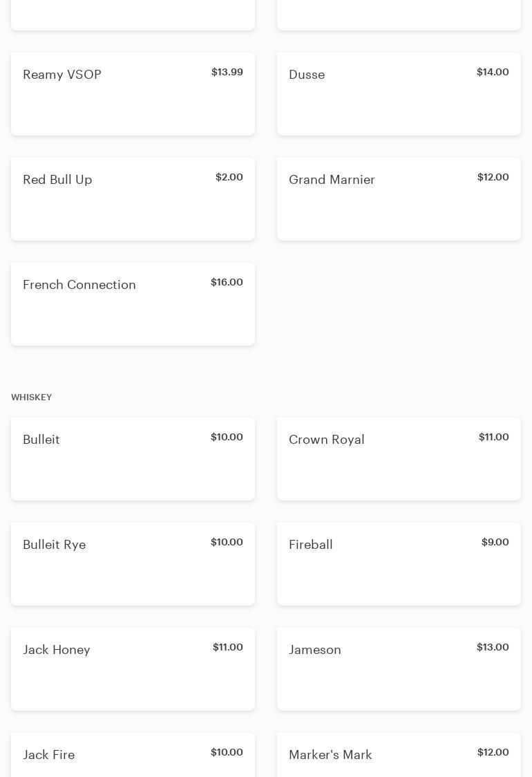Add Red Bull Up to the order
Screen dimensions: 532x777
click(133, 199)
